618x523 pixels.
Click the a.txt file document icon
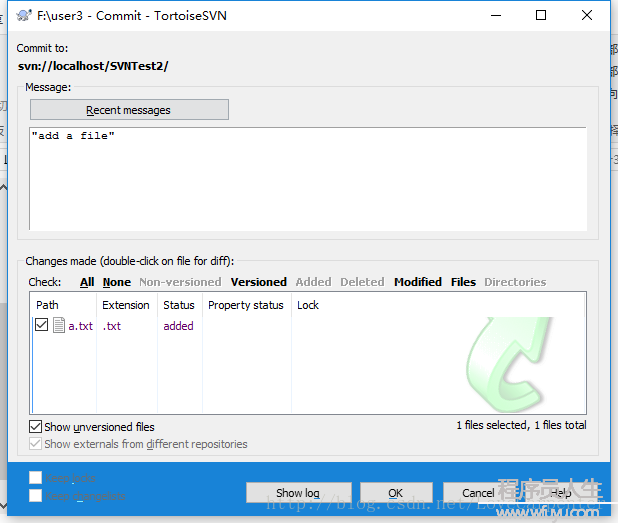pos(59,326)
